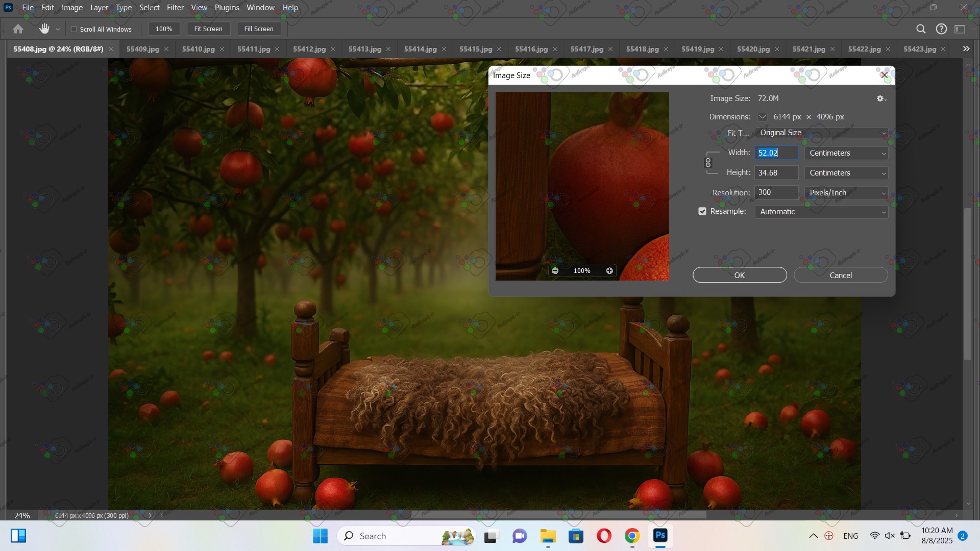The width and height of the screenshot is (980, 551).
Task: Zoom out preview with minus icon
Action: [555, 271]
